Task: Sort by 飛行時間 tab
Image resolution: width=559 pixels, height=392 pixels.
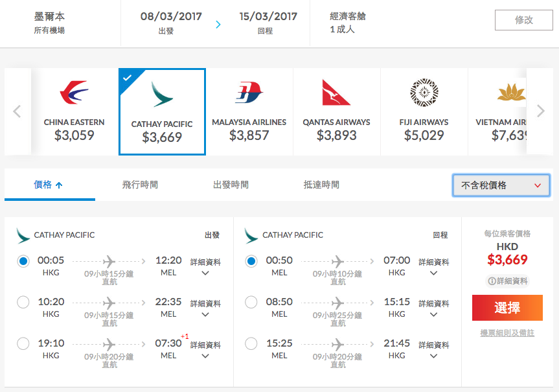Action: coord(140,185)
